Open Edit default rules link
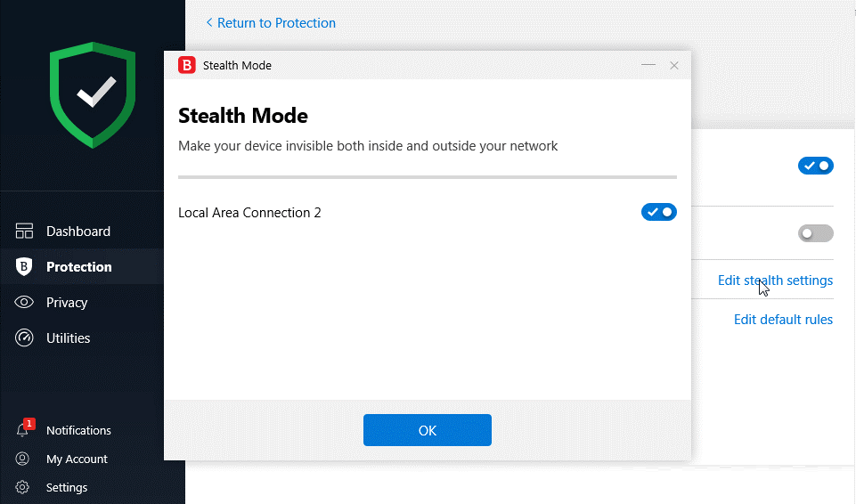Viewport: 856px width, 504px height. pos(783,320)
